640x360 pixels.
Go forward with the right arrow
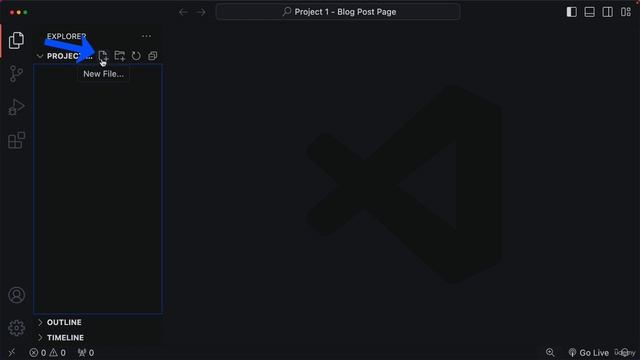pyautogui.click(x=201, y=12)
